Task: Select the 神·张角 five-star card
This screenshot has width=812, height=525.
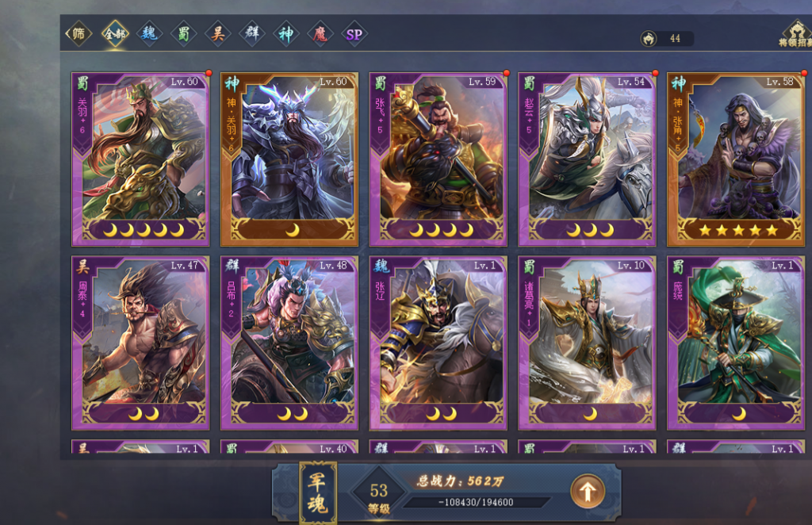Action: (736, 159)
